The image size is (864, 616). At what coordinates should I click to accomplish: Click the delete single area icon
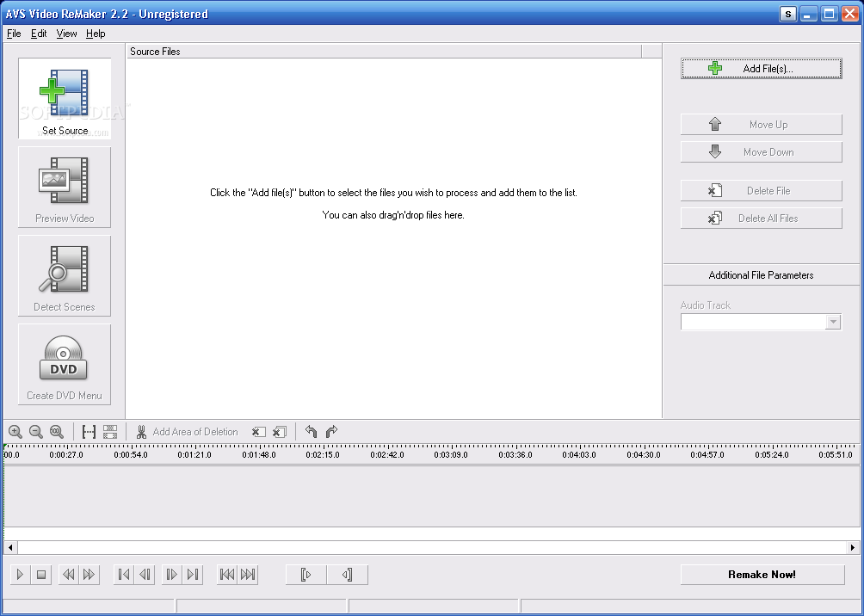[258, 431]
